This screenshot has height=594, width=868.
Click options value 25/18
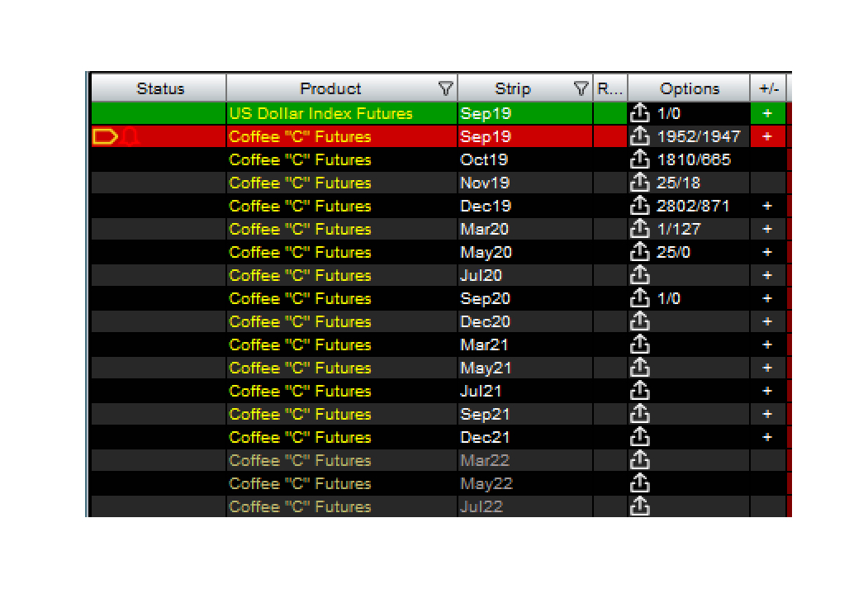point(678,183)
